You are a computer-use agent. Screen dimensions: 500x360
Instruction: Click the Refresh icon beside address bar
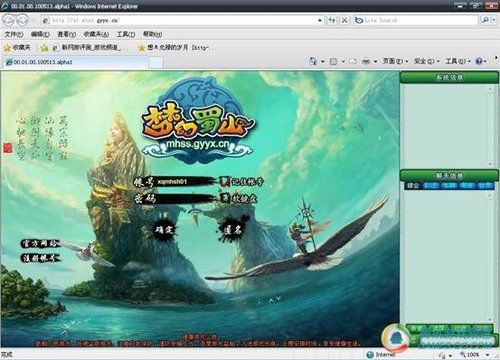pos(331,20)
